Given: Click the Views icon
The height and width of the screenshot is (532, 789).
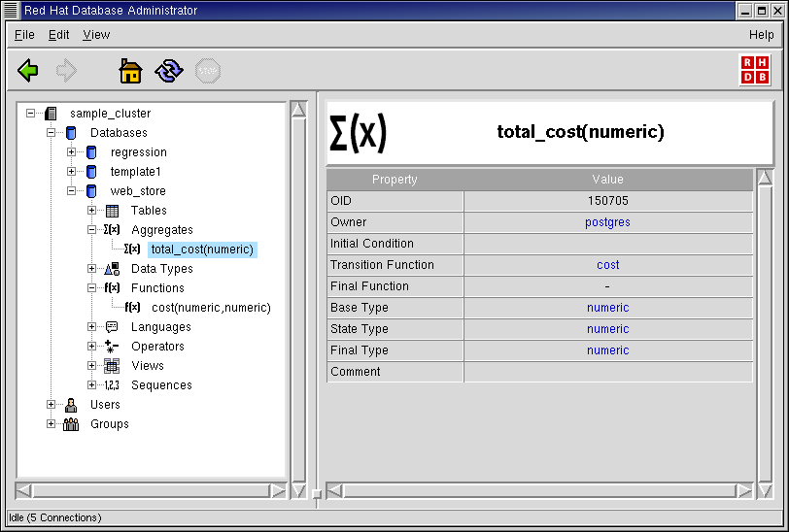Looking at the screenshot, I should coord(112,366).
